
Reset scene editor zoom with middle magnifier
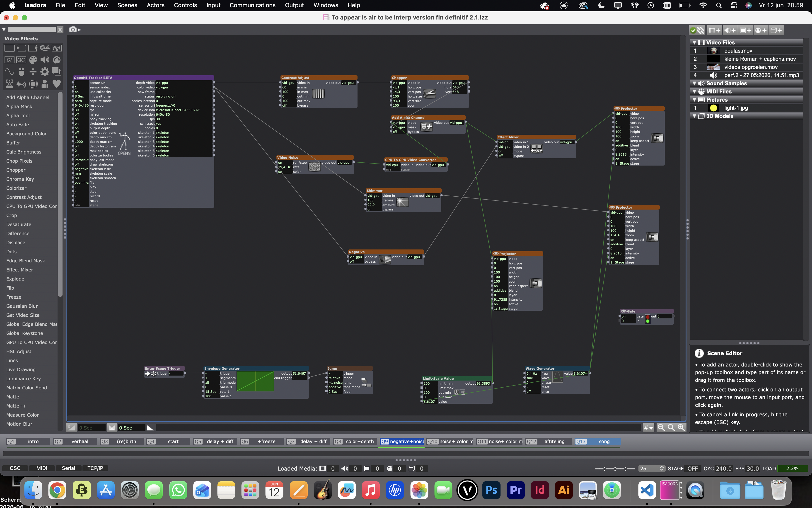[x=671, y=427]
